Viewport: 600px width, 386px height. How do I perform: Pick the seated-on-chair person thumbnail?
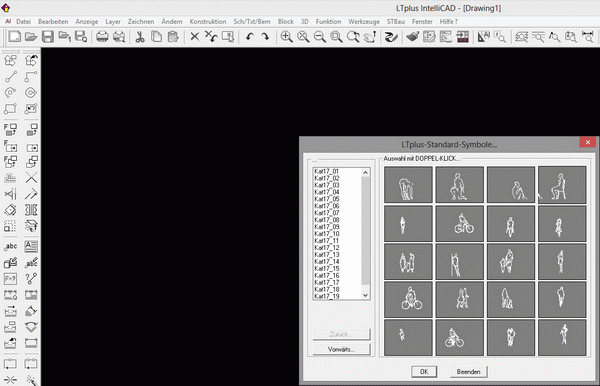pos(562,184)
